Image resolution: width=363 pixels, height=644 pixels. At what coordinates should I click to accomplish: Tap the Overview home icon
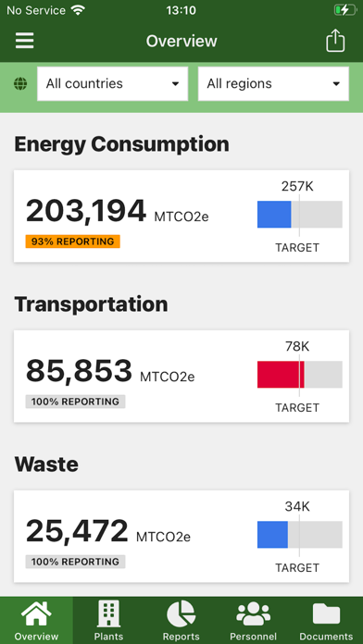36,614
